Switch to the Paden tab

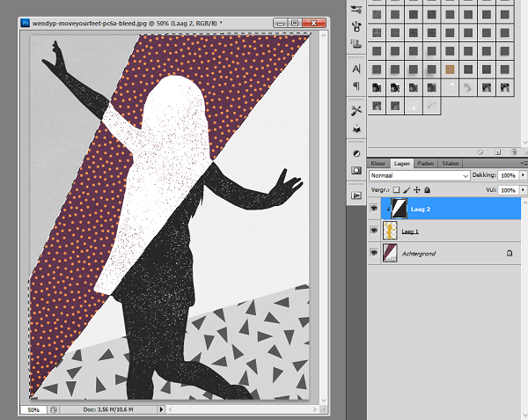pos(425,163)
